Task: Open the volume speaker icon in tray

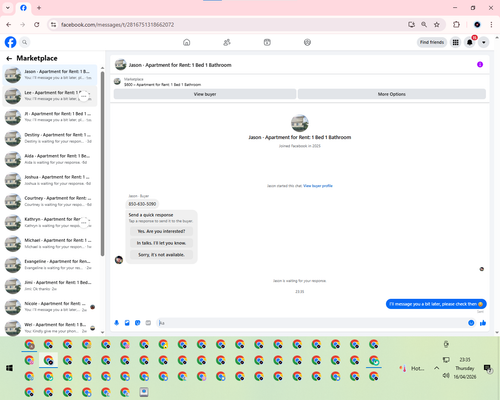Action: pos(446,376)
